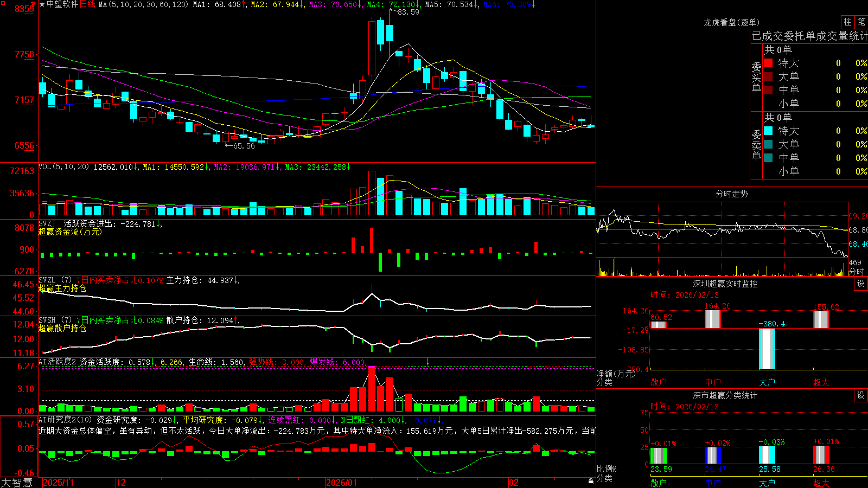The height and width of the screenshot is (488, 868).
Task: Click the 委卖单 vertical label
Action: 756,145
